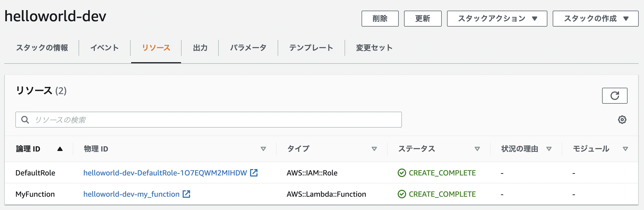The height and width of the screenshot is (210, 644).
Task: Expand the スタックアクション dropdown
Action: pos(497,19)
